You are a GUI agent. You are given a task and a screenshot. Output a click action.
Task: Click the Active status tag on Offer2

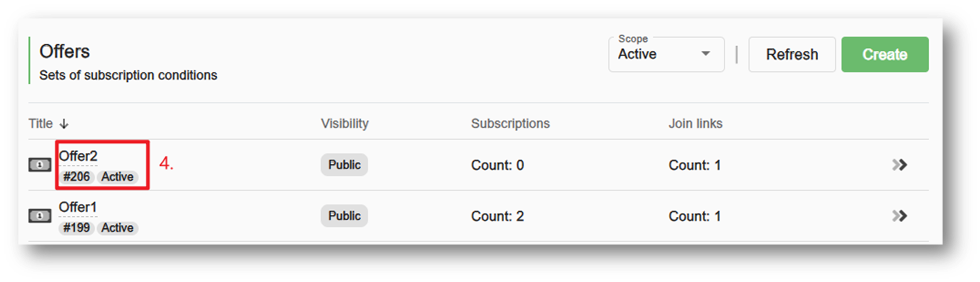(118, 176)
